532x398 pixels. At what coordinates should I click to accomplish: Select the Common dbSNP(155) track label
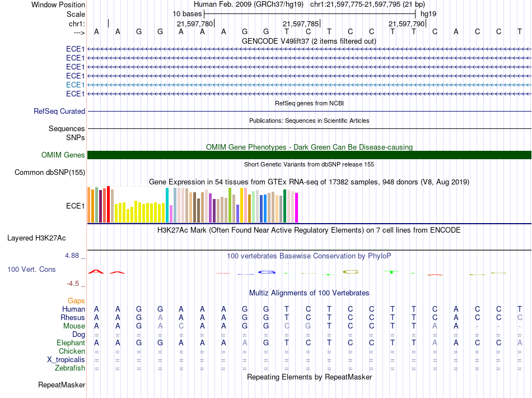50,173
